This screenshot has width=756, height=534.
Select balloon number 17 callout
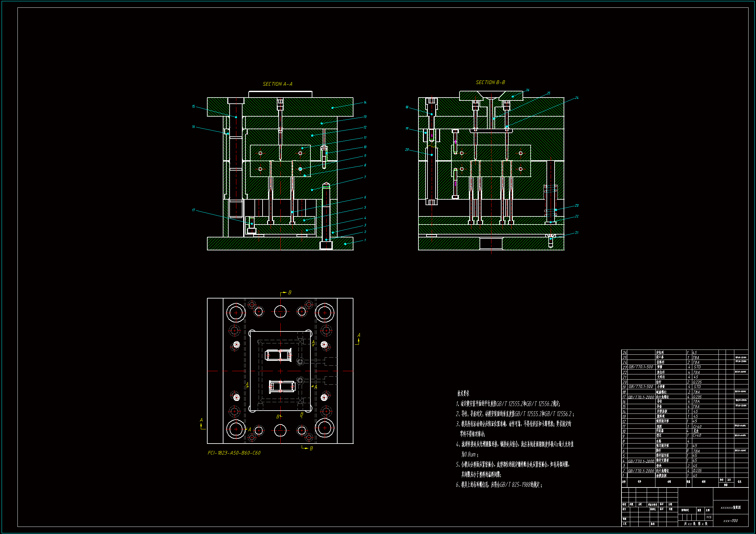[x=193, y=210]
